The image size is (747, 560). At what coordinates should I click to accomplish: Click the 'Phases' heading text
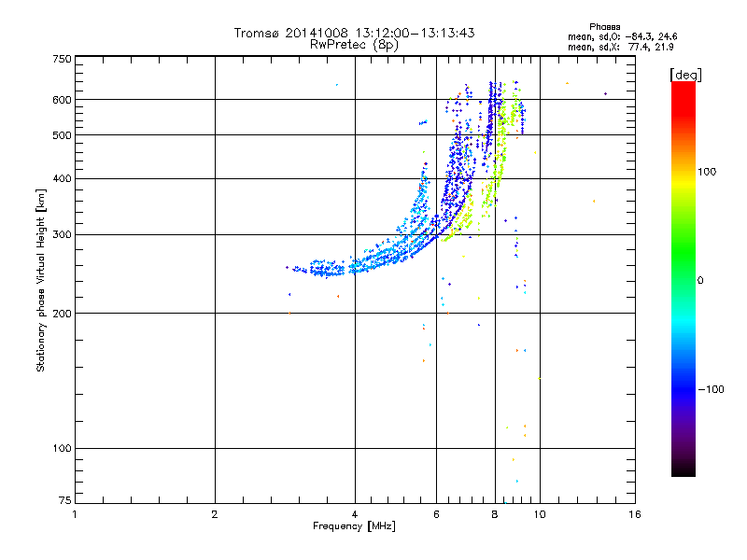click(x=604, y=27)
